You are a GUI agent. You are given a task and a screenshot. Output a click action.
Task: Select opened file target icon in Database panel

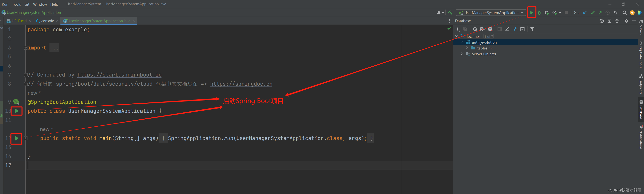click(x=602, y=21)
